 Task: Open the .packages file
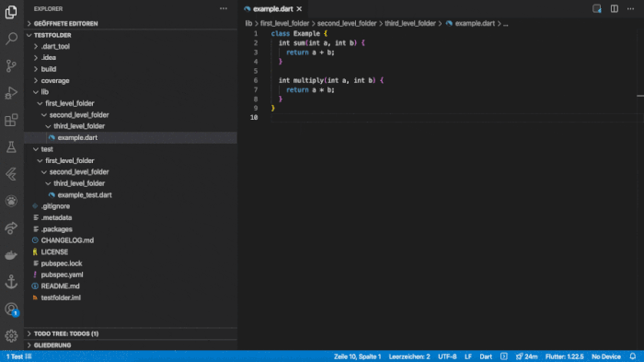pos(131,229)
